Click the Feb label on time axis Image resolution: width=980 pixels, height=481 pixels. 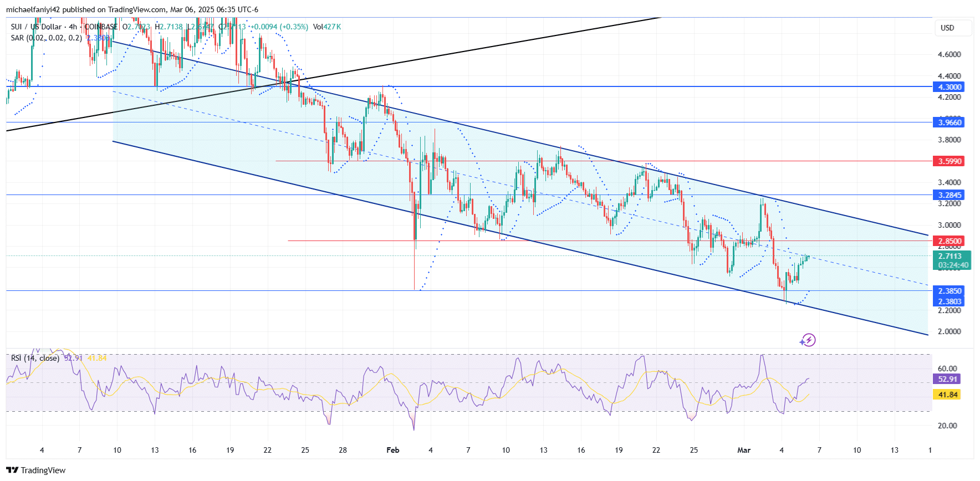point(392,450)
